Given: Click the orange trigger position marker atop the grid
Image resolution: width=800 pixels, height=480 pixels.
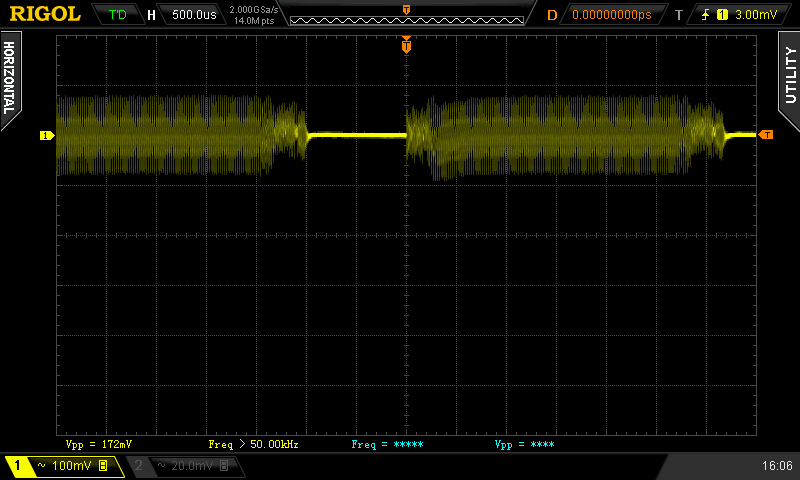Looking at the screenshot, I should tap(406, 45).
